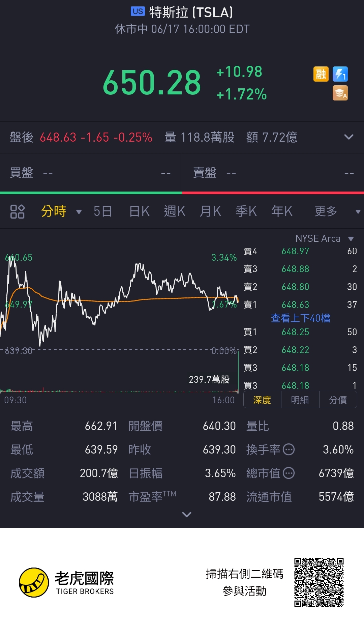Tap the 賣盤 ask panel

pos(273,173)
